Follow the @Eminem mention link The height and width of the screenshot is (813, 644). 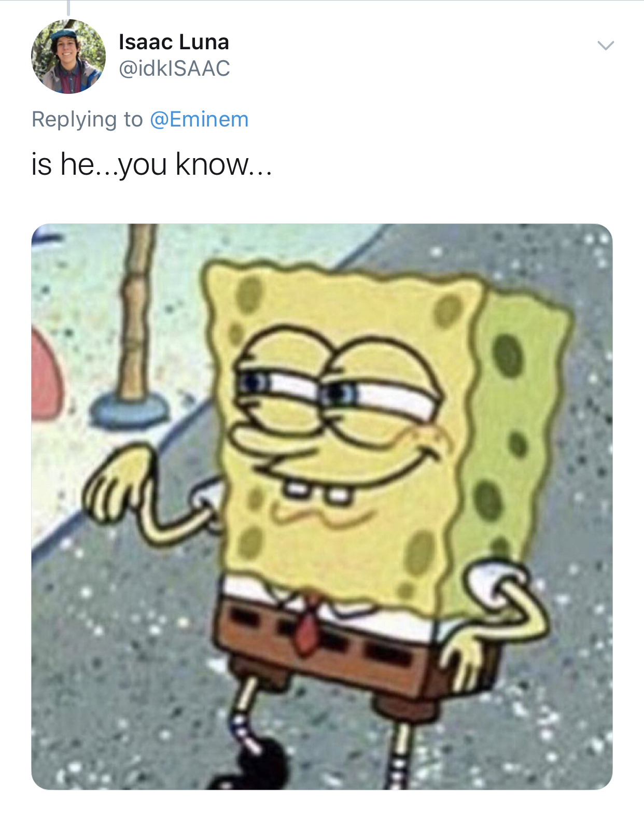click(x=199, y=119)
